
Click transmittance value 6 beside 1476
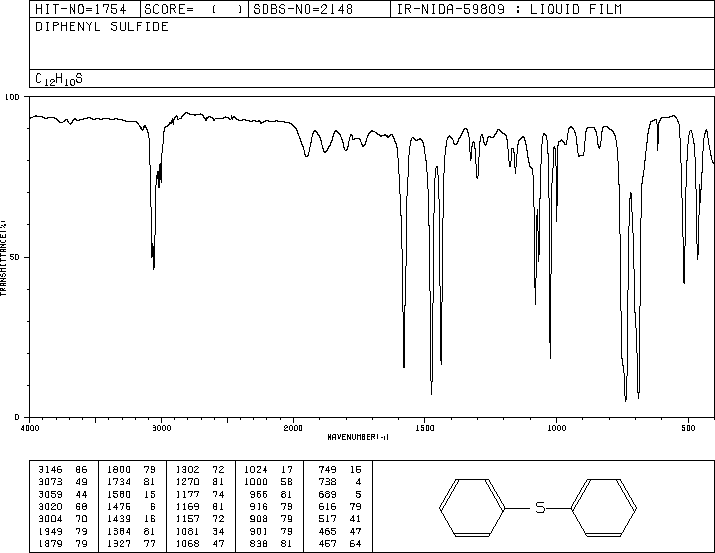pos(153,506)
